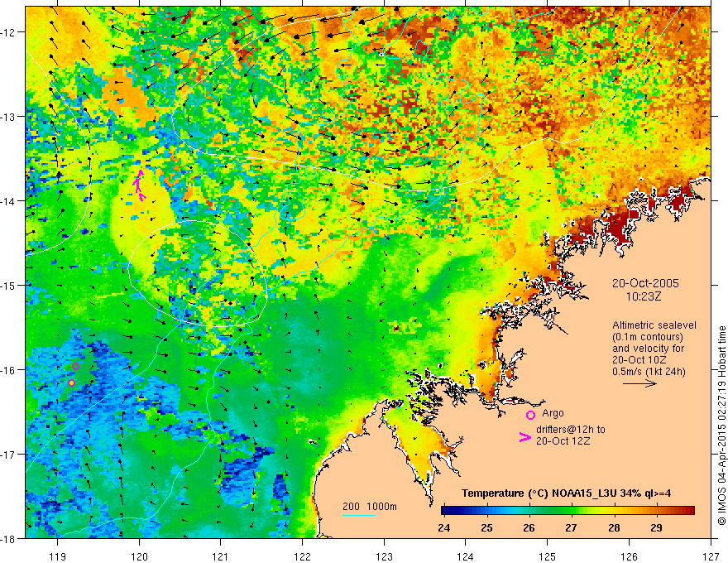Click the longitude axis label 127
The width and height of the screenshot is (728, 563).
(x=711, y=556)
